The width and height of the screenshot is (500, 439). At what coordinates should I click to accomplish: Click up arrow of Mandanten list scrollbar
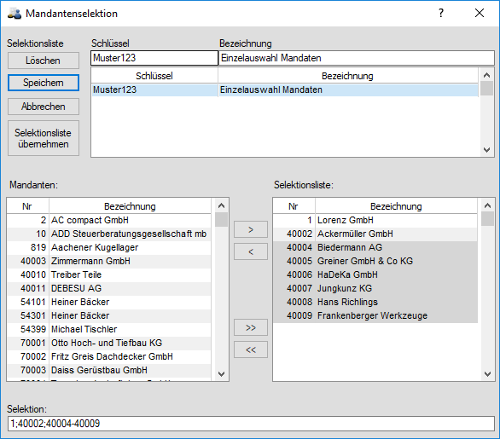tap(221, 206)
